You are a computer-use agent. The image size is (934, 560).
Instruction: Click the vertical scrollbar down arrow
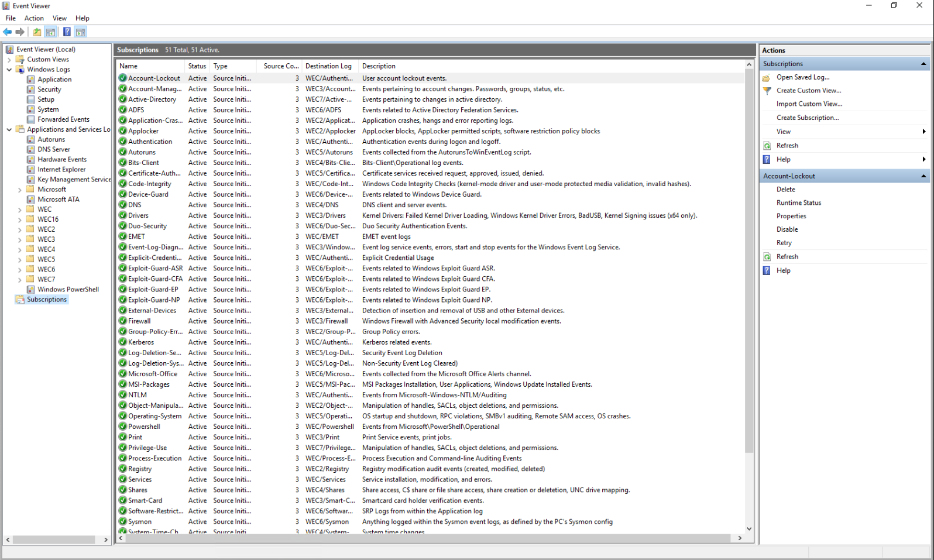point(749,528)
